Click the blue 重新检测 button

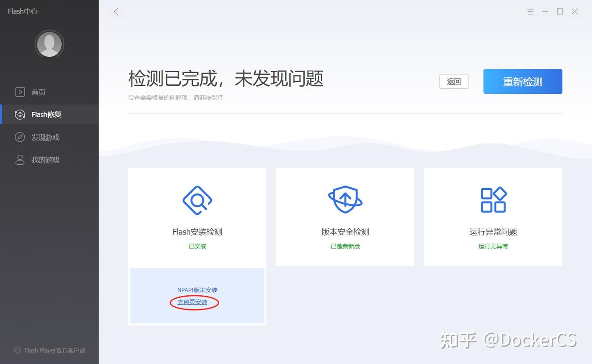point(523,81)
